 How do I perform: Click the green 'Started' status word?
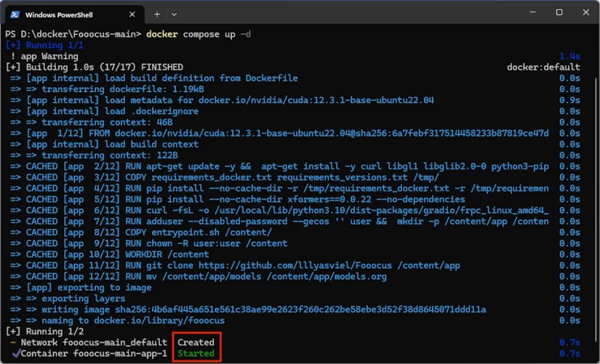196,354
